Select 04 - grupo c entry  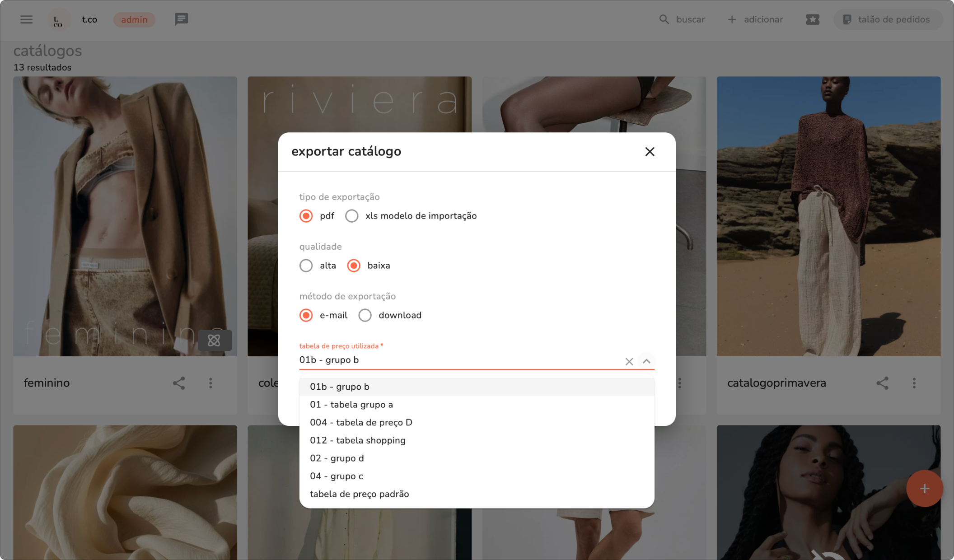[337, 476]
